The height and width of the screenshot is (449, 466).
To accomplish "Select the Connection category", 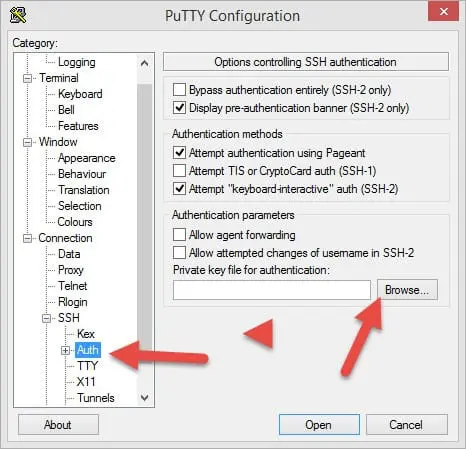I will [x=65, y=238].
